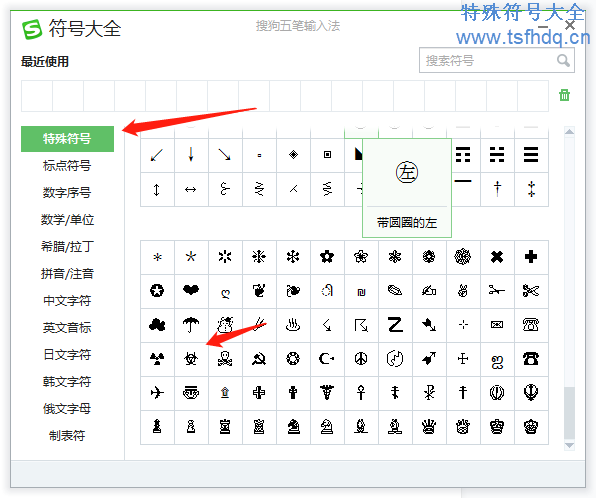Click the scrollbar down arrow
Screen dimensions: 596x498
pos(569,445)
